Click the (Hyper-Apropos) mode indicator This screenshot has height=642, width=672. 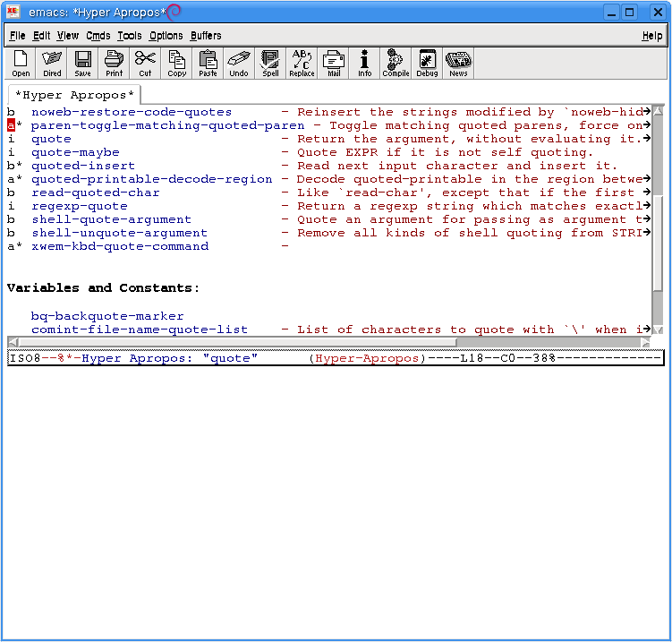pos(367,358)
